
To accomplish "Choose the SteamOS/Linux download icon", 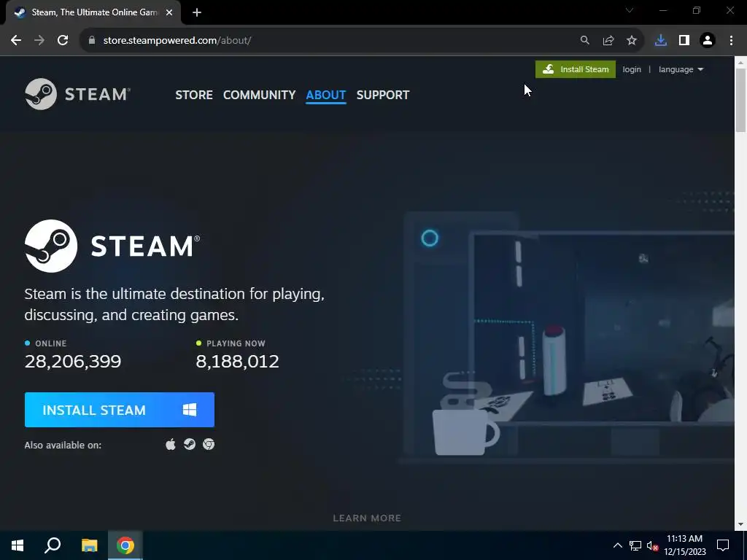I will (x=190, y=444).
